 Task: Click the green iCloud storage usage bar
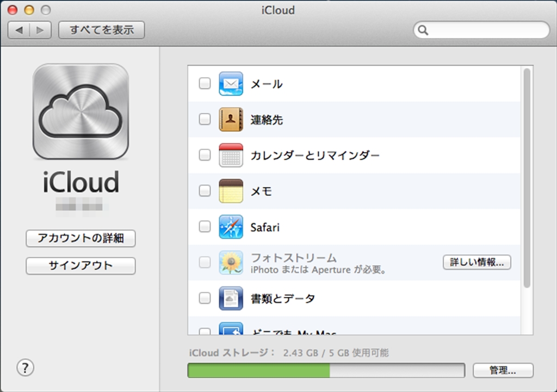click(x=258, y=370)
